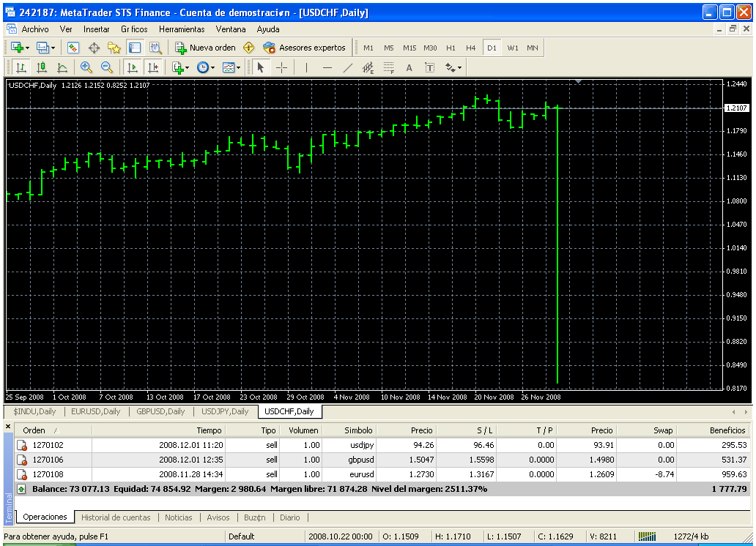Open the Herramientas menu
Image resolution: width=756 pixels, height=546 pixels.
pos(182,29)
